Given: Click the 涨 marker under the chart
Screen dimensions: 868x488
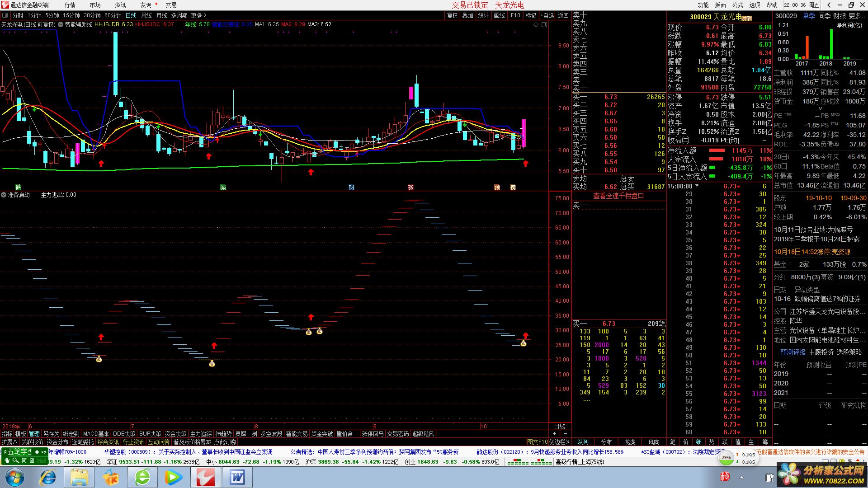Looking at the screenshot, I should [410, 188].
